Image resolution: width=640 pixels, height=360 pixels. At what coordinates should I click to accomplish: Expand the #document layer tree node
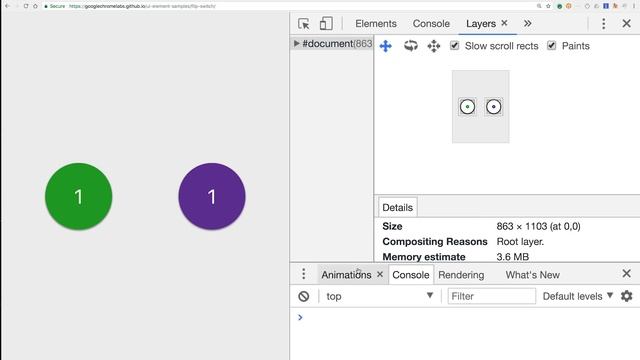(296, 43)
